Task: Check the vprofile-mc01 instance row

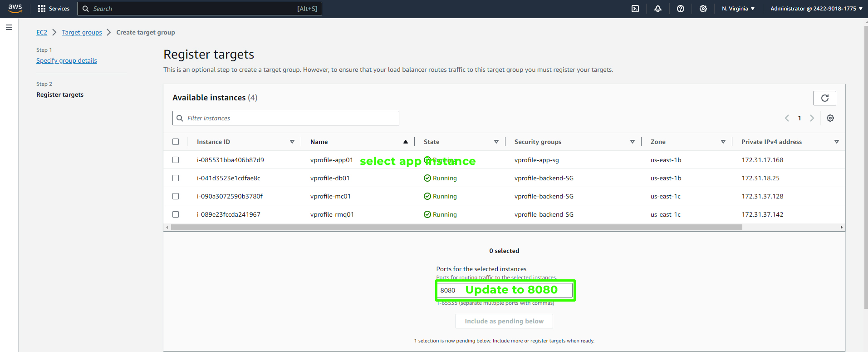Action: (x=176, y=196)
